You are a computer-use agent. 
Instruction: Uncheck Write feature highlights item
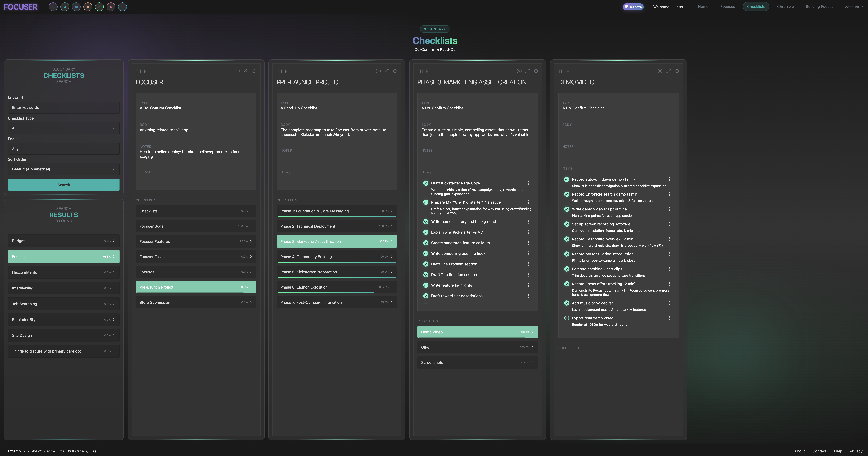(x=426, y=286)
